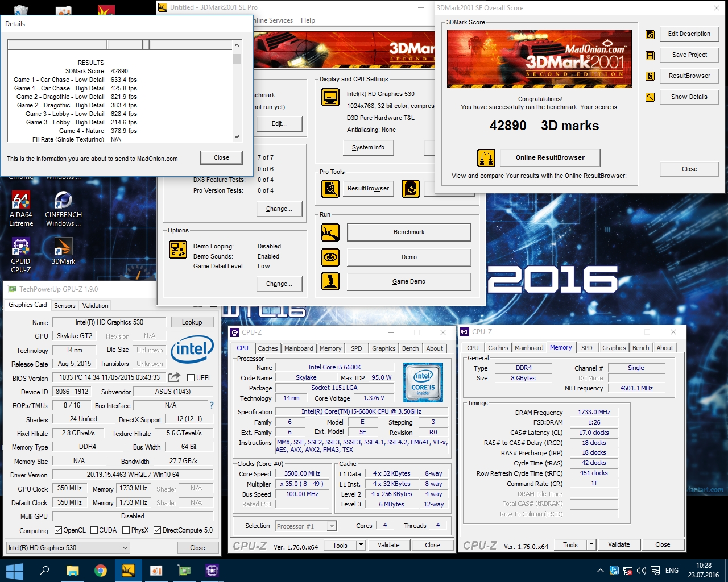Open File Explorer from the taskbar
The image size is (728, 582).
(x=72, y=571)
